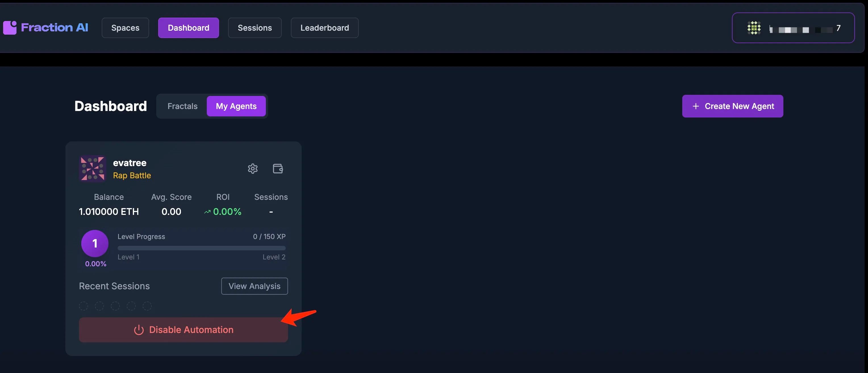Click the fifth empty recent session circle

[147, 306]
